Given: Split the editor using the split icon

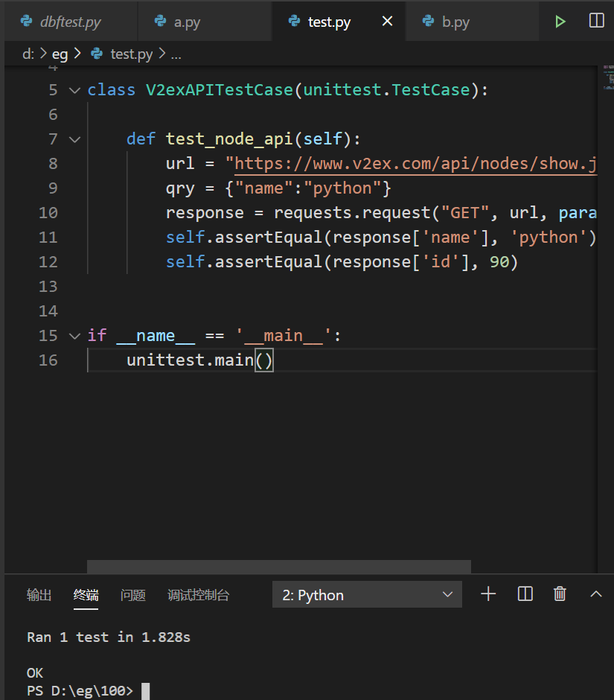Looking at the screenshot, I should coord(596,21).
